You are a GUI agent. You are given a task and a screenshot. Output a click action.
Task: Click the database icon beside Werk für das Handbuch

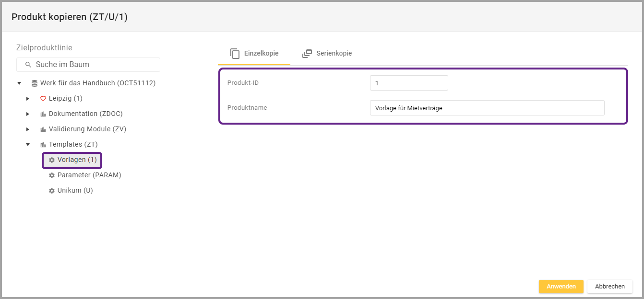pos(35,83)
